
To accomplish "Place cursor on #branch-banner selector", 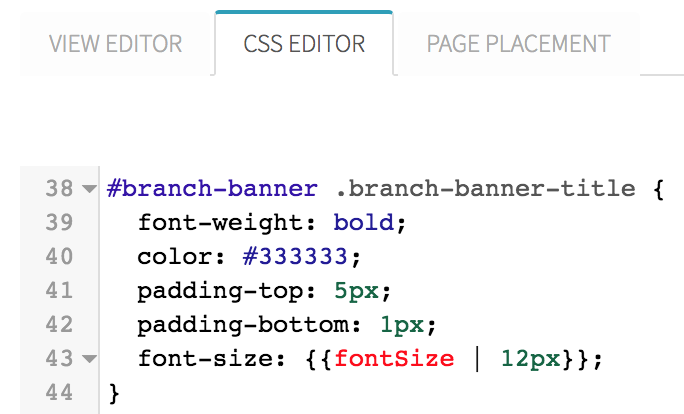I will (212, 189).
